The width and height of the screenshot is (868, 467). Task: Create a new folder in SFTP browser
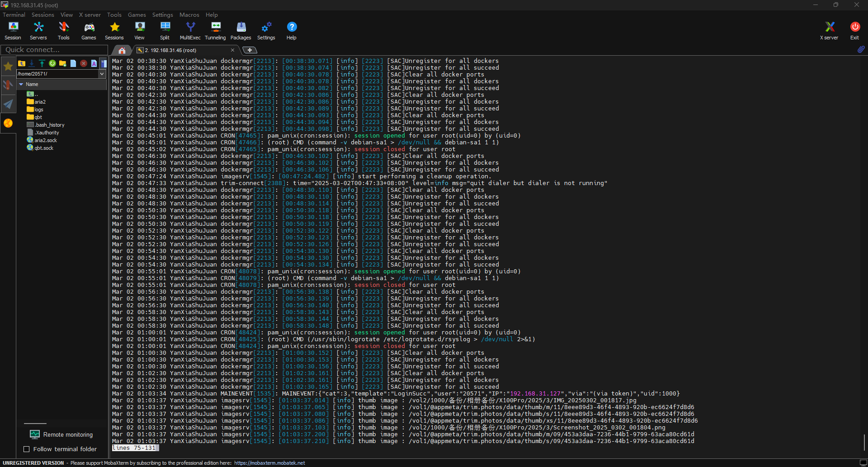(x=63, y=63)
